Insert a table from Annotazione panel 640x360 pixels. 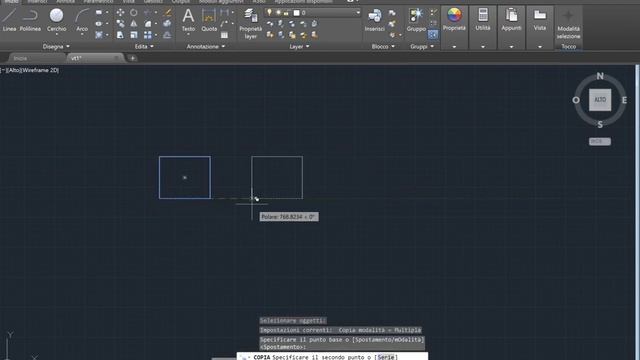pos(224,35)
